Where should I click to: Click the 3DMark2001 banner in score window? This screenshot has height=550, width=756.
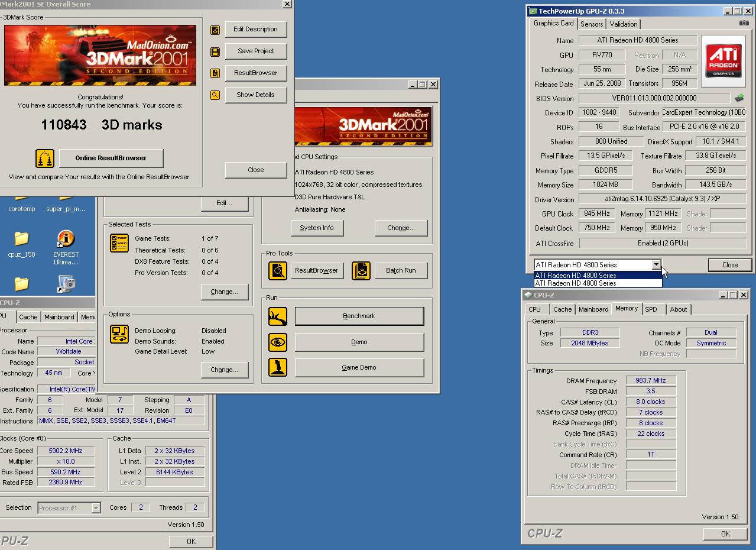point(100,55)
